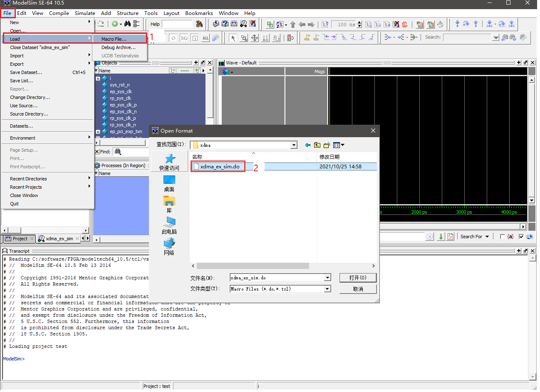Expand the first object tree item 'i'
Viewport: 540px width, 392px height.
point(98,79)
